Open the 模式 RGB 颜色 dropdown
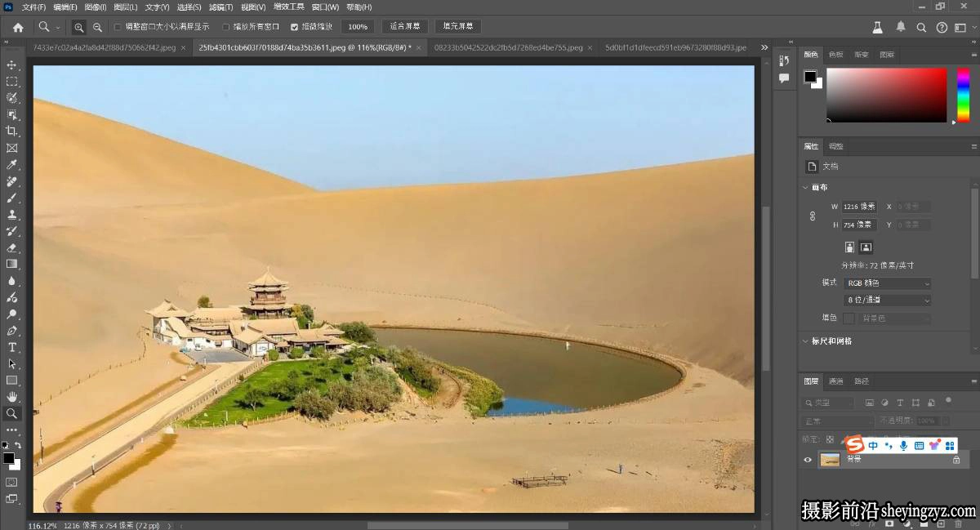980x530 pixels. tap(887, 283)
